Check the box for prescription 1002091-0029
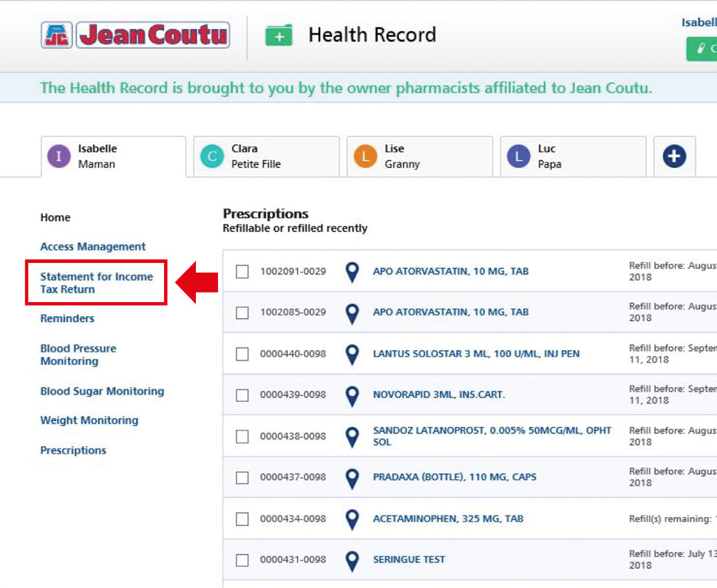 click(242, 272)
